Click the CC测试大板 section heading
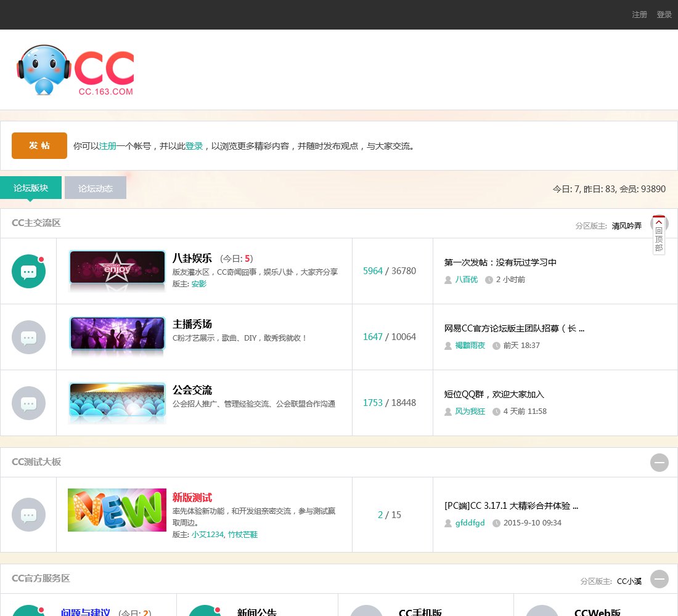The height and width of the screenshot is (616, 678). click(x=36, y=462)
